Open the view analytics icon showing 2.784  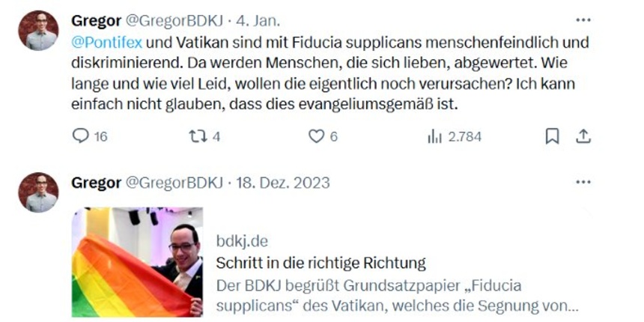434,137
